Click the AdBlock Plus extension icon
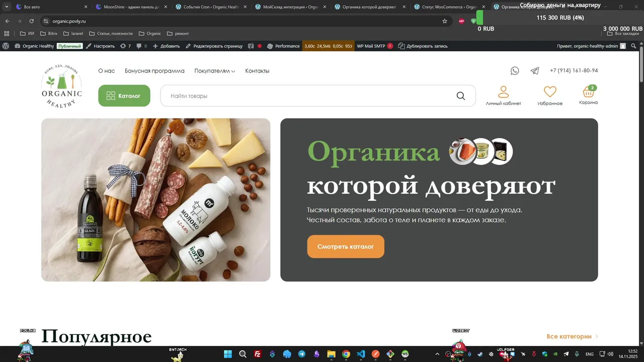The image size is (644, 362). [x=461, y=21]
